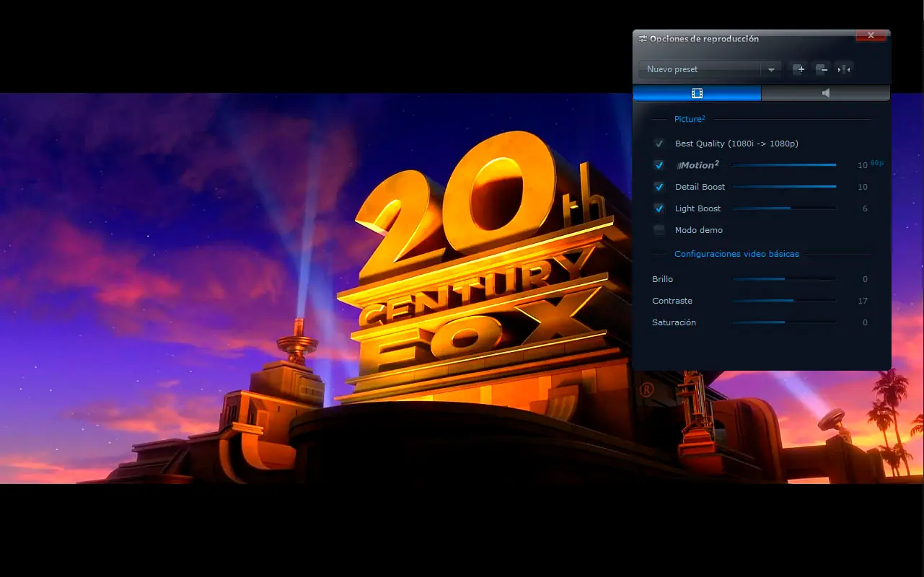Image resolution: width=924 pixels, height=577 pixels.
Task: Click the Brillo label
Action: point(662,279)
